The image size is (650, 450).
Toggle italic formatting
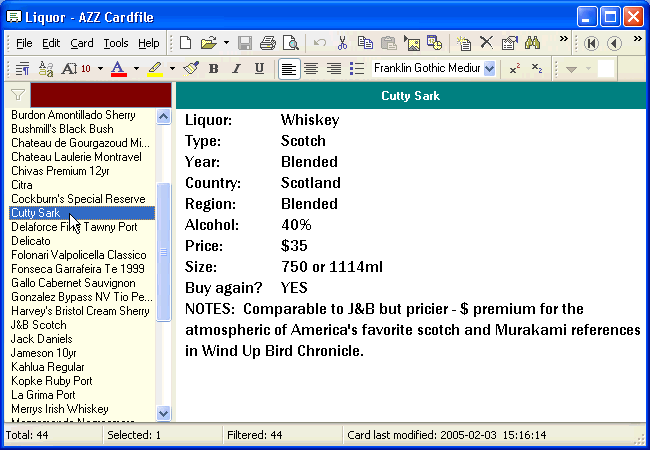(236, 68)
